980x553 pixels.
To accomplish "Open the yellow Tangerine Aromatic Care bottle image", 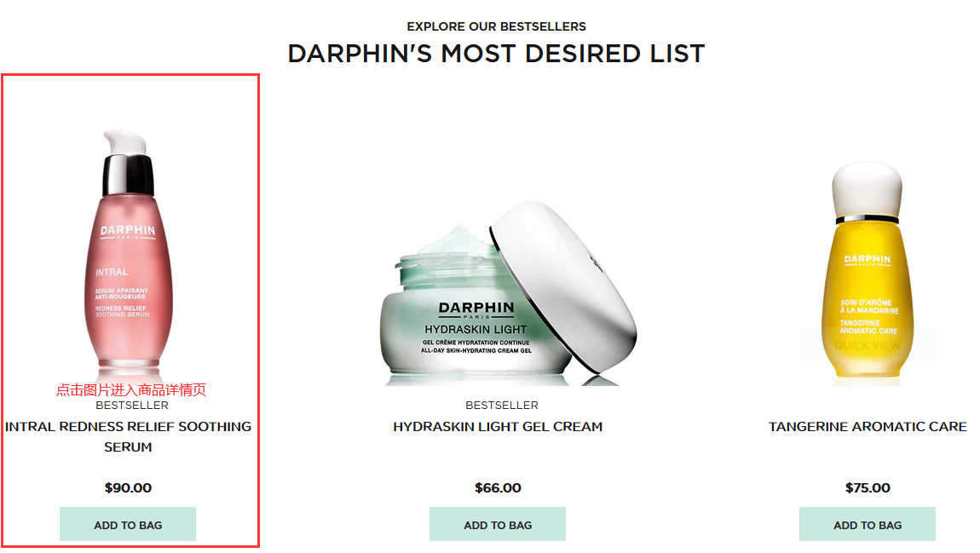I will pos(868,271).
